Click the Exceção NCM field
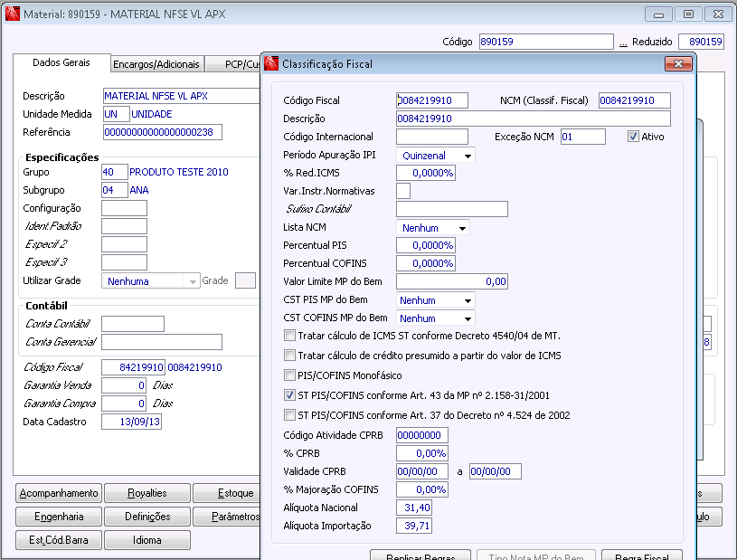Image resolution: width=737 pixels, height=560 pixels. pyautogui.click(x=583, y=137)
